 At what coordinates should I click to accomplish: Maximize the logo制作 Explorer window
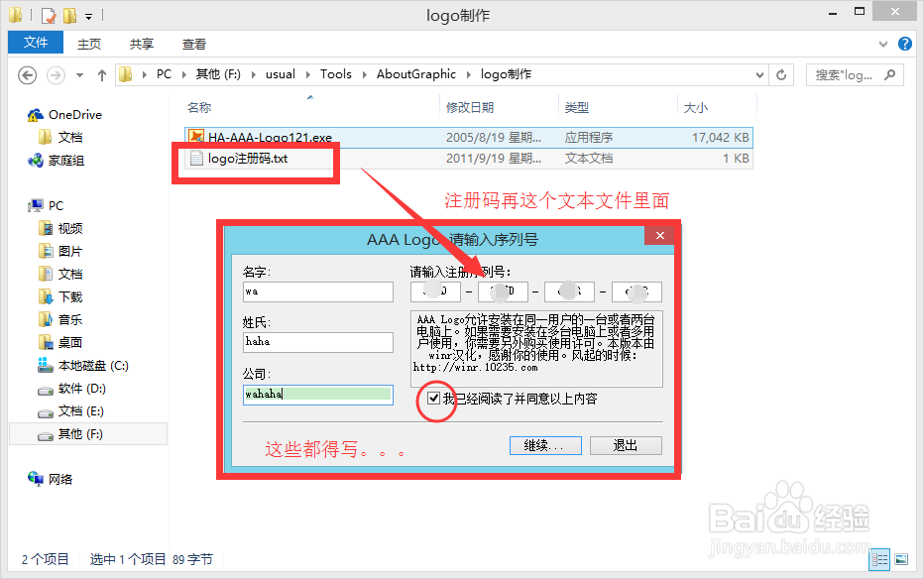pos(860,12)
